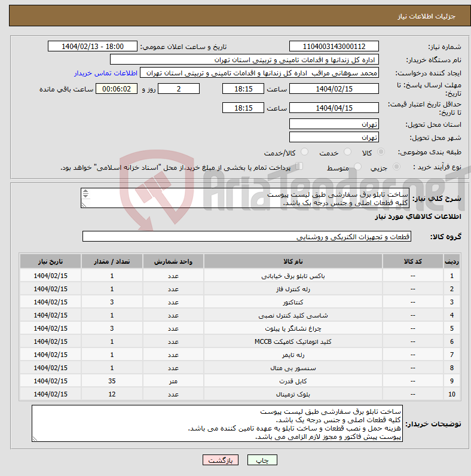Screen dimensions: 471x476
Task: Select the رله تایمر item
Action: [293, 355]
